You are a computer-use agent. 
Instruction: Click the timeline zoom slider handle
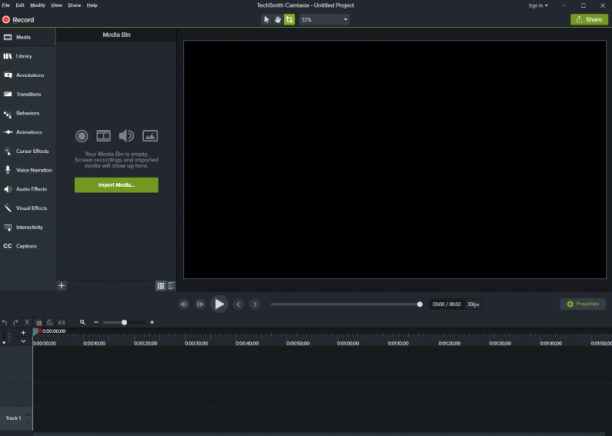click(x=124, y=322)
